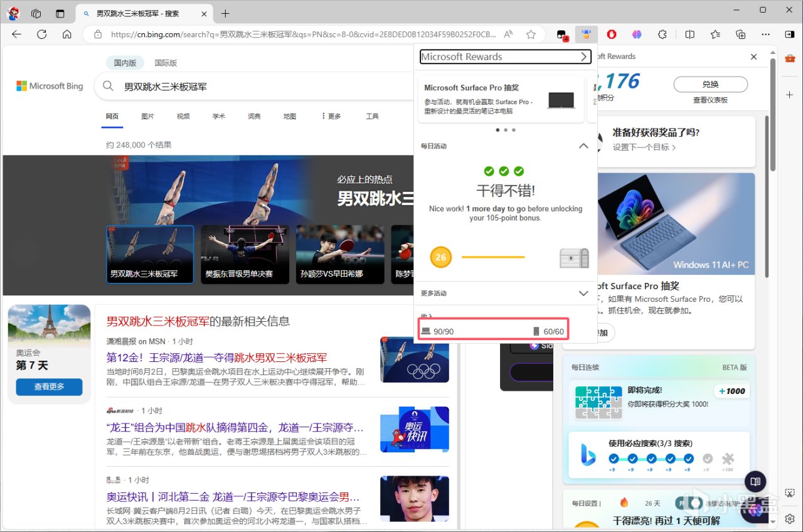Open the 更多 search categories menu
The height and width of the screenshot is (532, 803).
coord(331,116)
